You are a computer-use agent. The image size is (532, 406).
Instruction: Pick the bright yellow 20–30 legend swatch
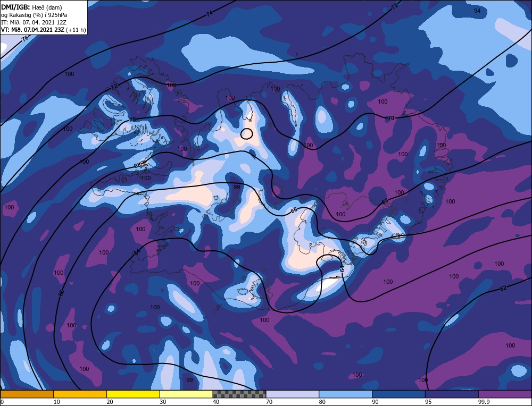click(133, 394)
